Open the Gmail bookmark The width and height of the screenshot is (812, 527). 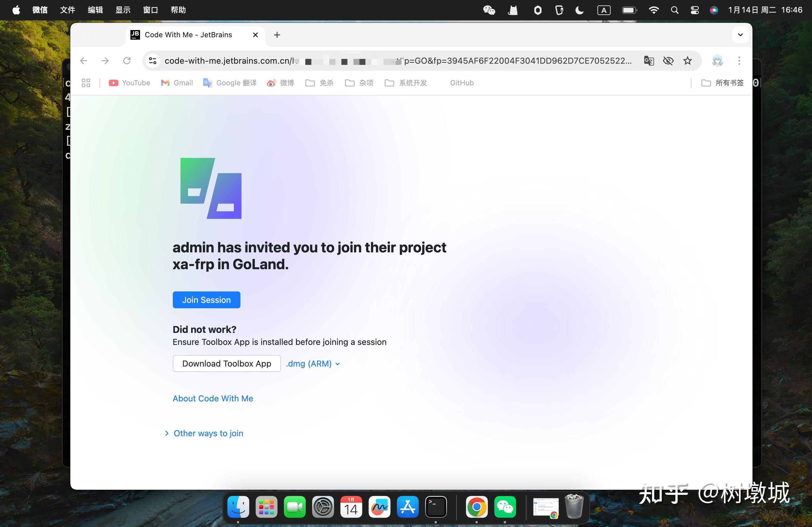(176, 83)
